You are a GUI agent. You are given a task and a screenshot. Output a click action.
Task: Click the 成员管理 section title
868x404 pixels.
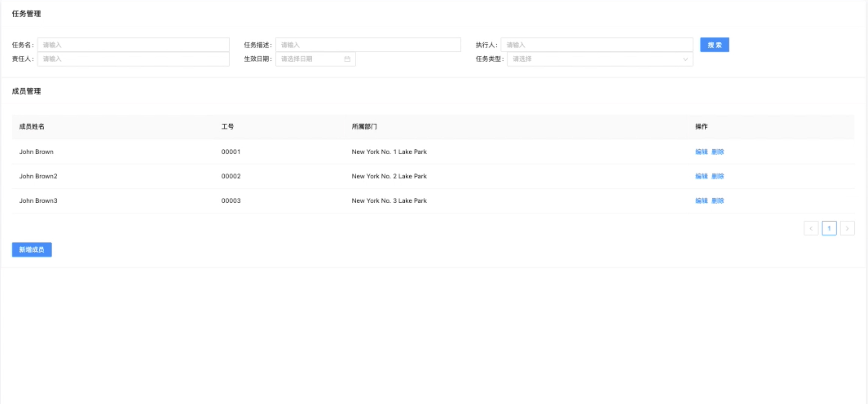click(26, 91)
